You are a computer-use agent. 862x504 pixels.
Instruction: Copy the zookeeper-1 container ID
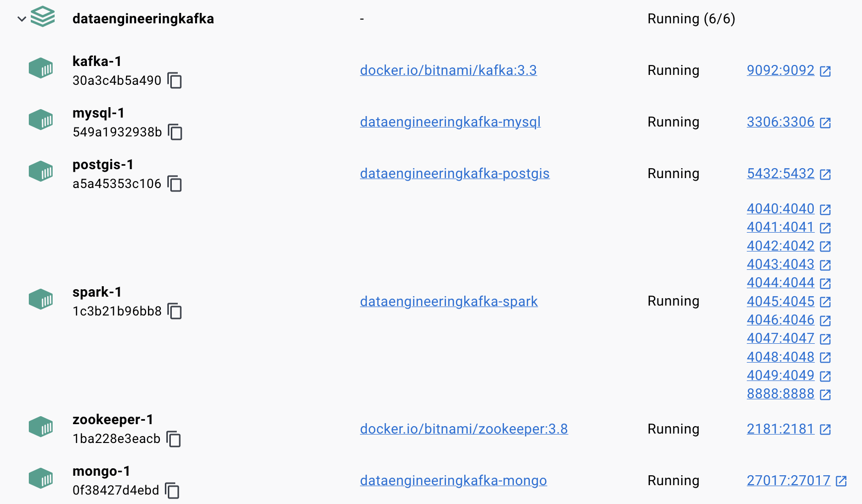(x=174, y=439)
